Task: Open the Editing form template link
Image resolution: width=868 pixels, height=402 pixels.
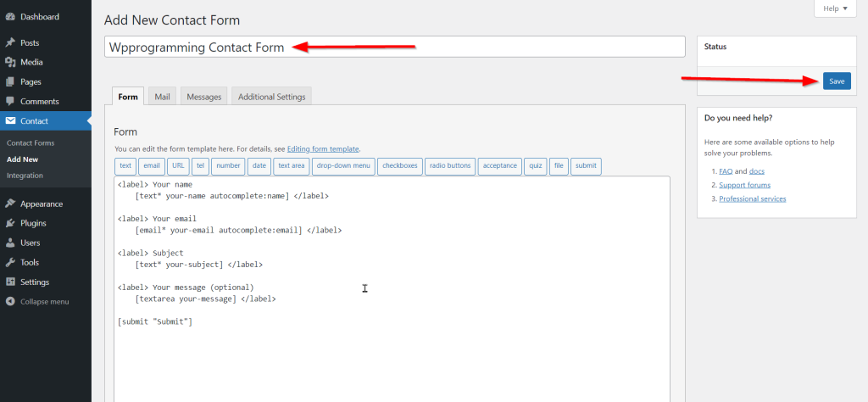Action: coord(323,149)
